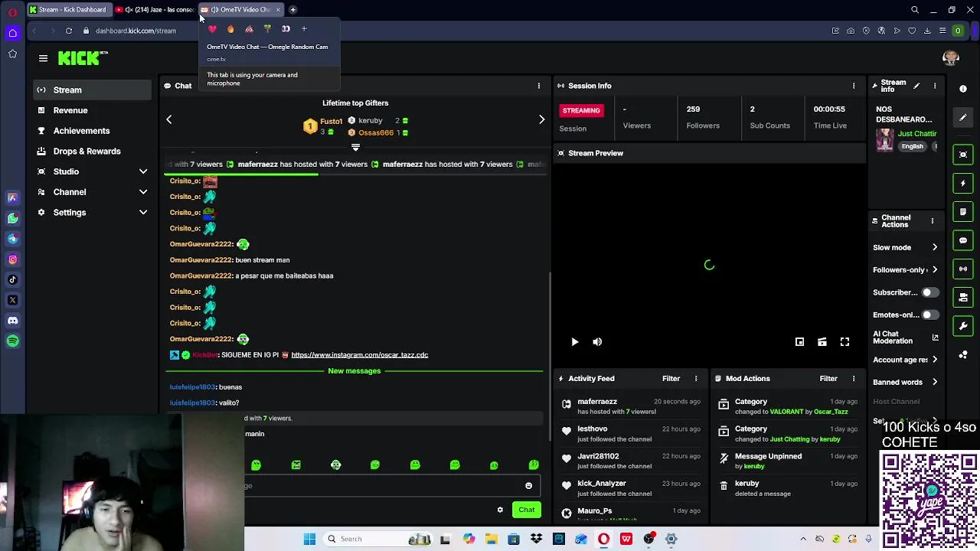Open info icon in right toolbar
Image resolution: width=980 pixels, height=551 pixels.
pyautogui.click(x=963, y=89)
